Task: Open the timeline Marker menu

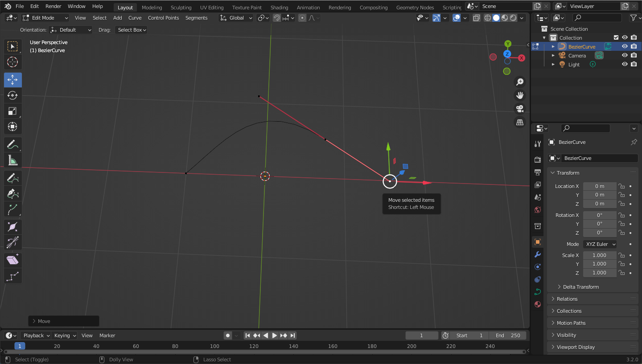Action: (x=107, y=335)
